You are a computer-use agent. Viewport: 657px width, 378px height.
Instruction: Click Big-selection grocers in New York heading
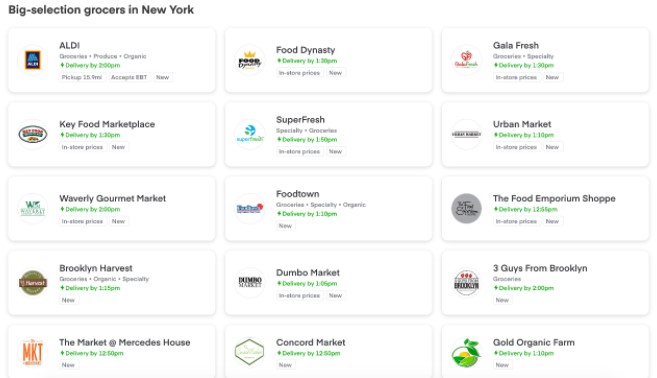tap(101, 10)
